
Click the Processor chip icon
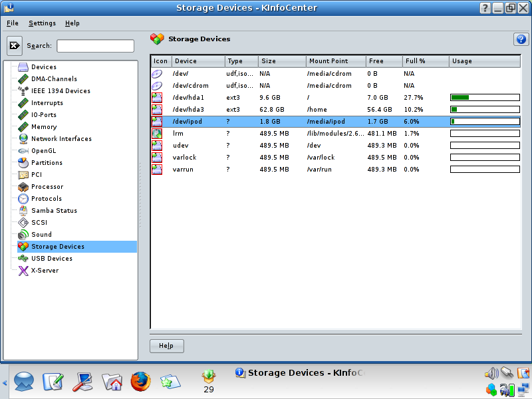click(23, 187)
